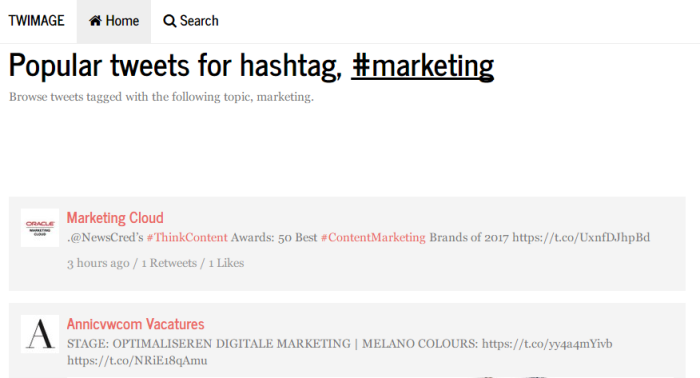Open the Marketing Cloud profile name
This screenshot has width=700, height=378.
click(x=115, y=218)
